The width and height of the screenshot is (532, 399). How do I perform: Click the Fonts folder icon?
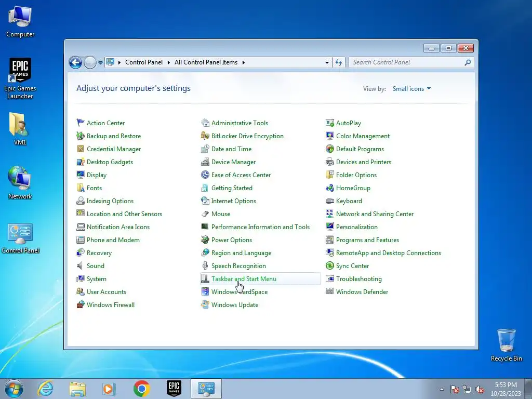click(x=81, y=188)
